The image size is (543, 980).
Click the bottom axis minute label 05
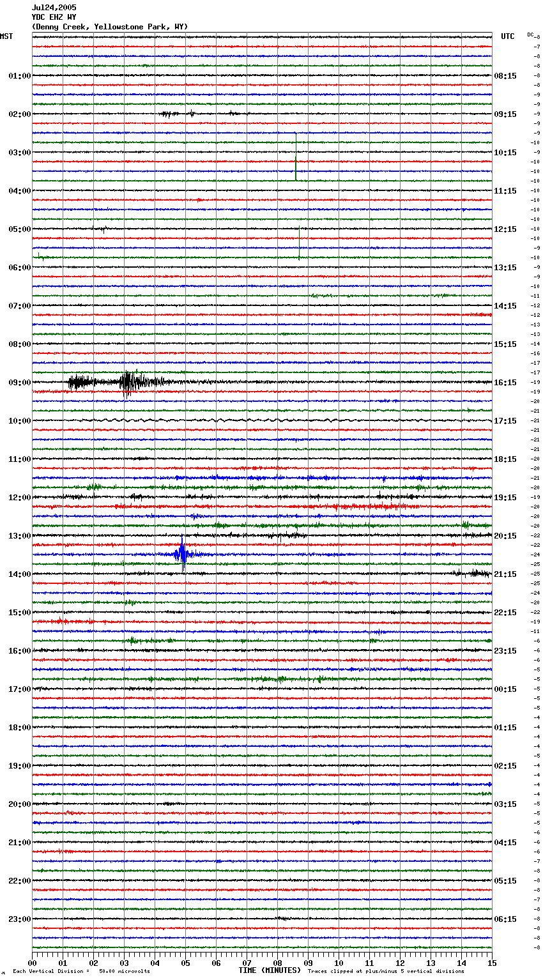coord(186,963)
